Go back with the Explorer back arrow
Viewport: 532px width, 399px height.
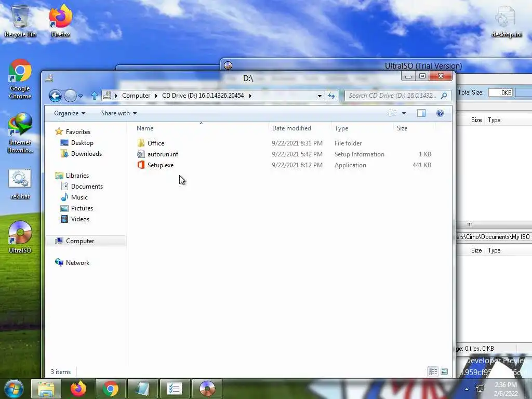[x=55, y=96]
